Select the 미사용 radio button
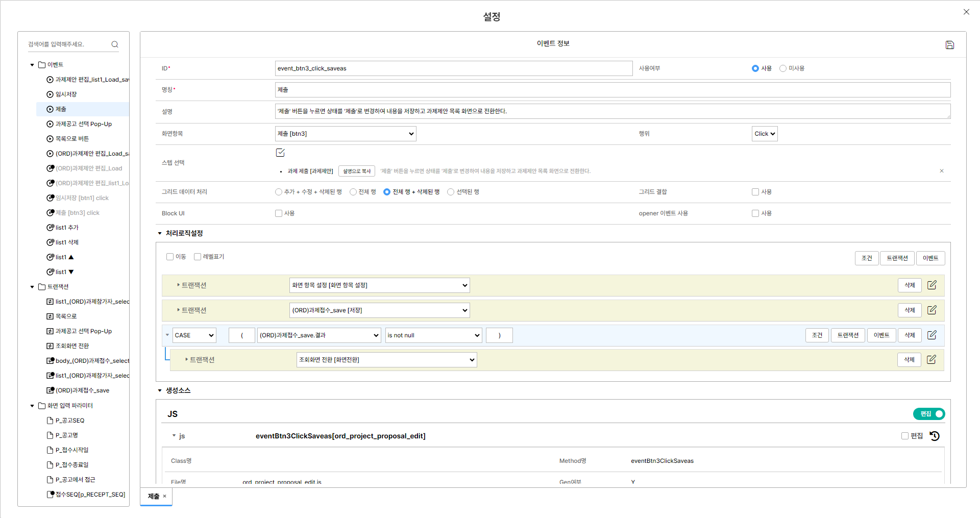980x518 pixels. pyautogui.click(x=783, y=68)
